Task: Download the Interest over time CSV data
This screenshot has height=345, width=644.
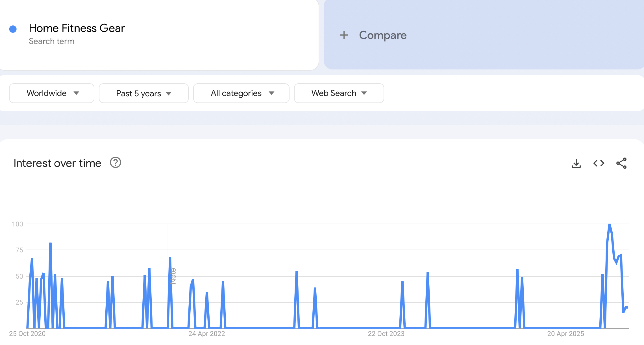Action: [x=576, y=163]
